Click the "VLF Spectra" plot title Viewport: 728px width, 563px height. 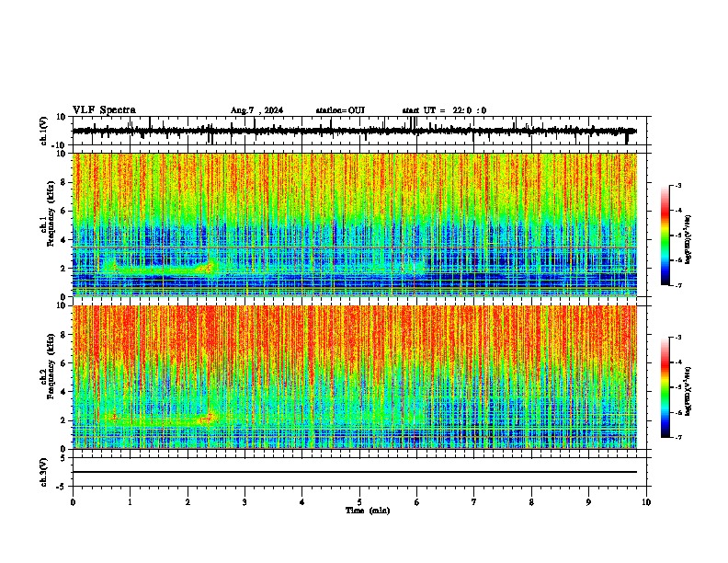tap(104, 110)
